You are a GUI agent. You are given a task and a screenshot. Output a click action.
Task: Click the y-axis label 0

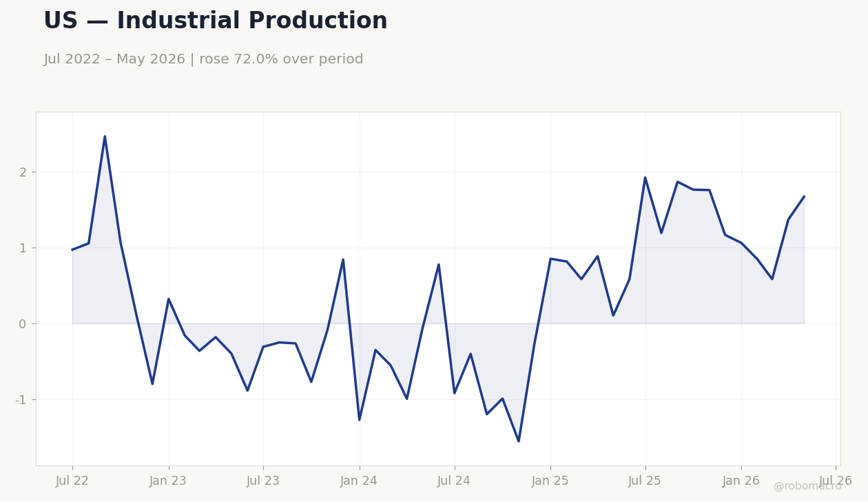pyautogui.click(x=23, y=324)
